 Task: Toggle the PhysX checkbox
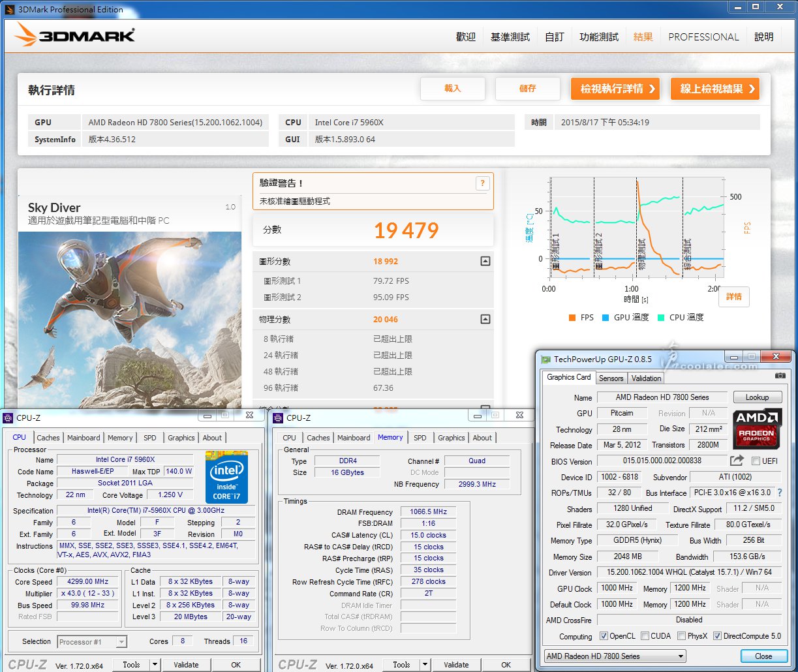click(x=681, y=636)
